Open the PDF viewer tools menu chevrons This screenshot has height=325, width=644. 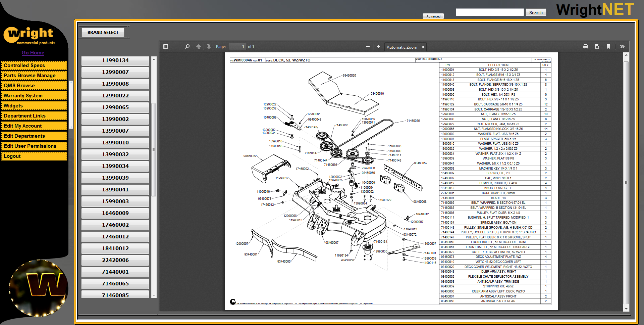(622, 47)
